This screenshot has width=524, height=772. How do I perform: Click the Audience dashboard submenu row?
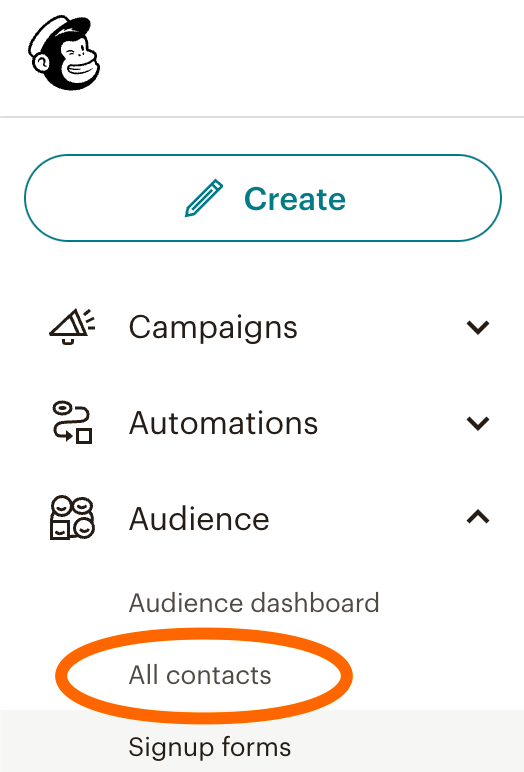click(x=262, y=603)
